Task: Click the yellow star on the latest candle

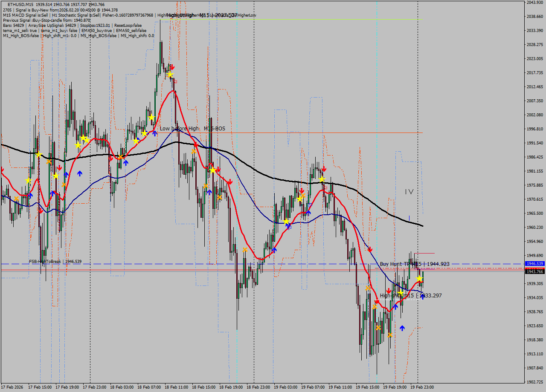Action: tap(419, 279)
